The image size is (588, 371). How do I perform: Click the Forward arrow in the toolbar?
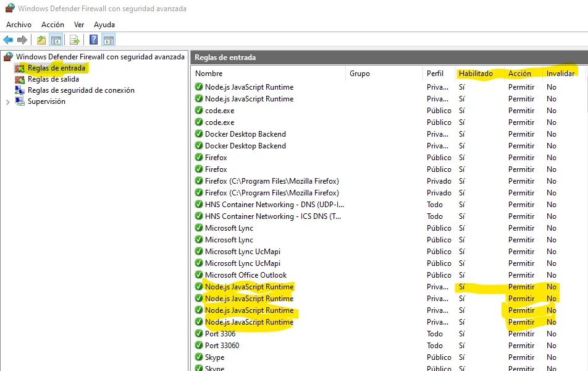point(22,40)
